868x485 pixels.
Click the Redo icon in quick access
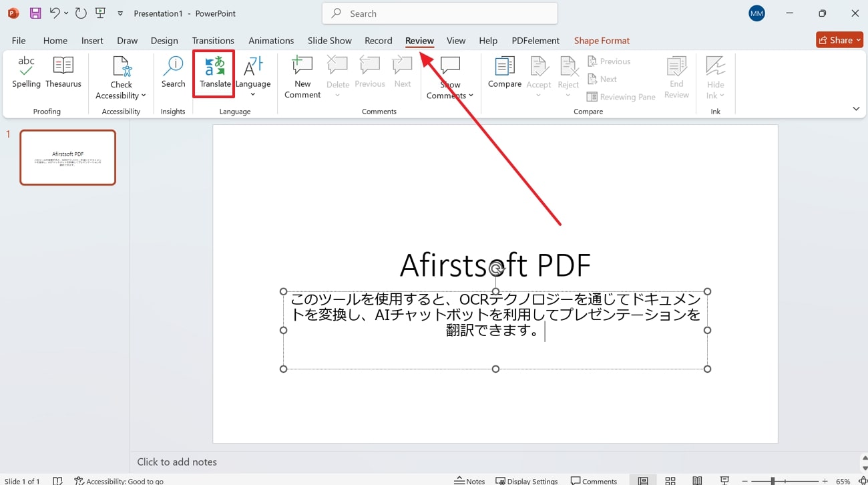81,13
